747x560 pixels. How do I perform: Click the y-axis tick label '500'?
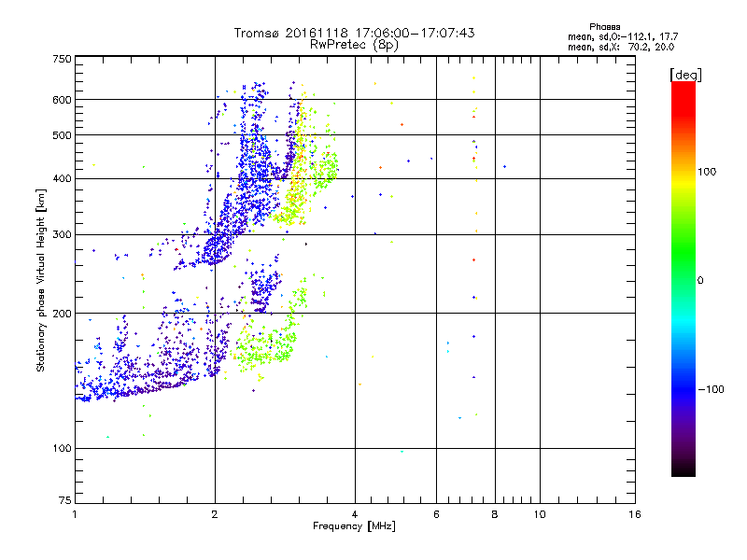pyautogui.click(x=62, y=135)
